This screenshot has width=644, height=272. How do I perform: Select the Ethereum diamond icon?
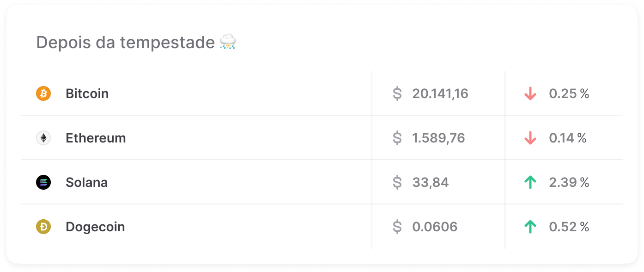pos(43,137)
